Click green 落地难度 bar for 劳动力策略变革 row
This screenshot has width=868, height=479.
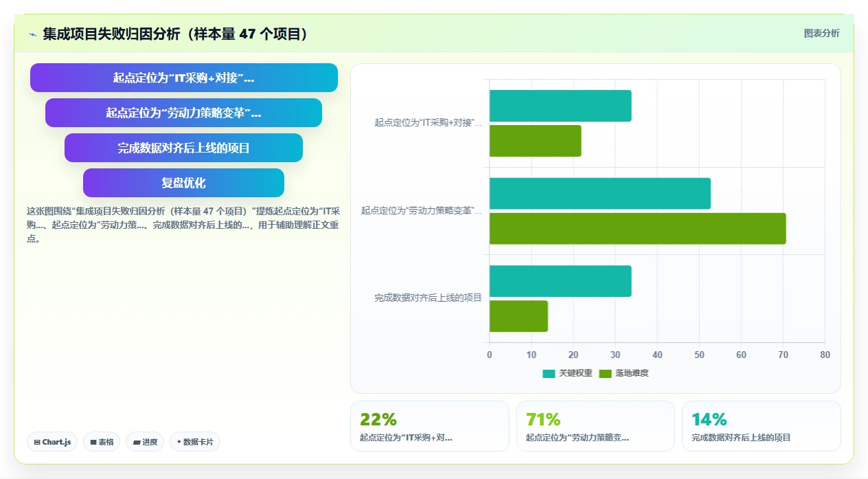(638, 229)
